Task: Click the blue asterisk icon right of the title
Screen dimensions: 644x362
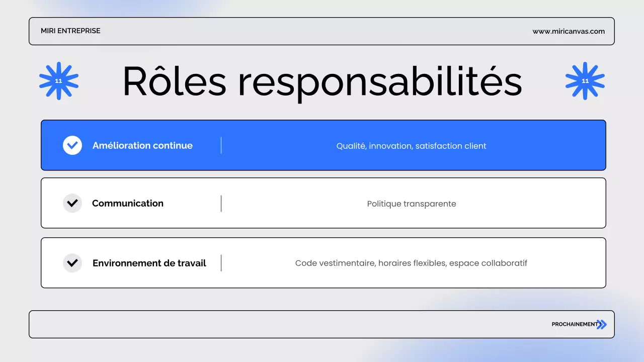Action: pyautogui.click(x=585, y=80)
